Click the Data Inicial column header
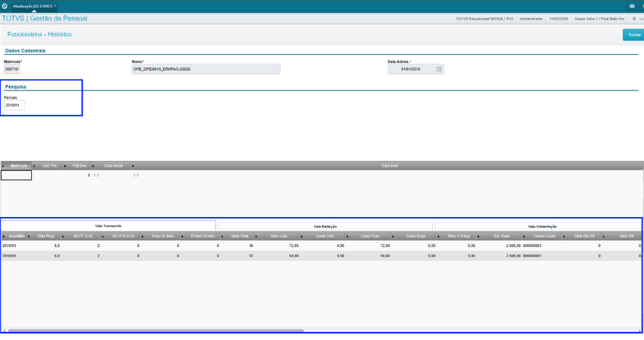Viewport: 644px width, 340px height. point(113,166)
